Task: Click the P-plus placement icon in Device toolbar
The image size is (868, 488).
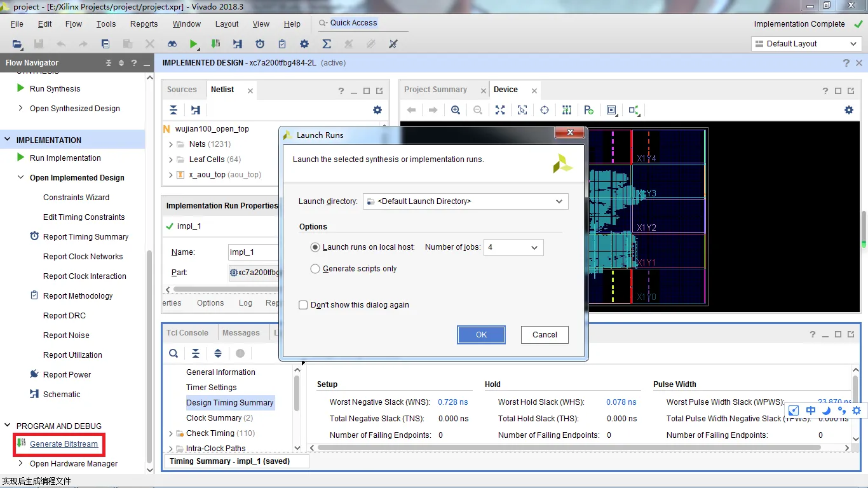Action: (589, 110)
